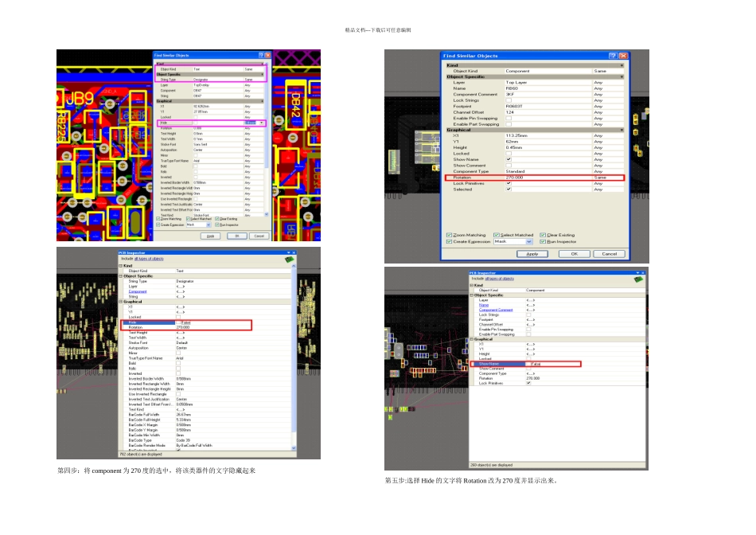Open Hide row match-type dropdown in Text dialog
Viewport: 756px width, 535px height.
[x=261, y=123]
